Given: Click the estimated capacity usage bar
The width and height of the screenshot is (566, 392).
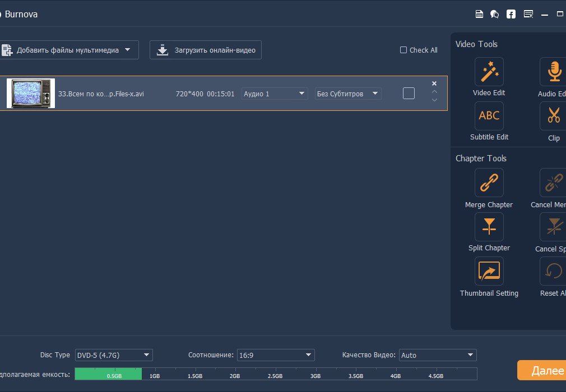Looking at the screenshot, I should point(276,374).
